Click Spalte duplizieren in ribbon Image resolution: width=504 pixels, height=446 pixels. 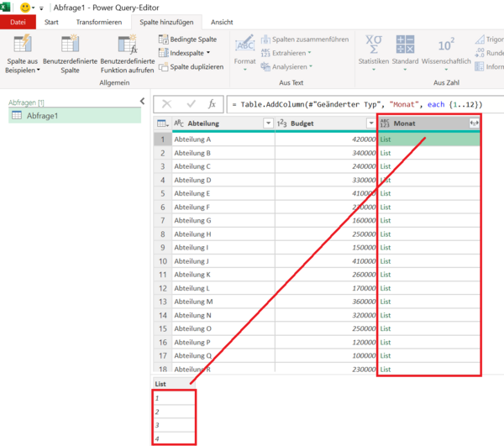pyautogui.click(x=191, y=66)
